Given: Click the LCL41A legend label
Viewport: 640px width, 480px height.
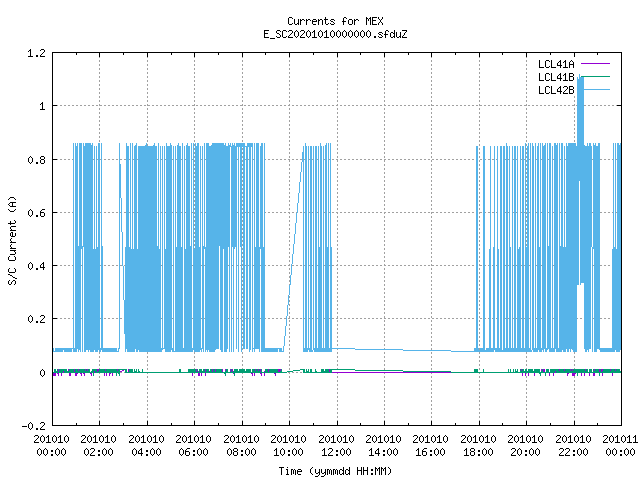Looking at the screenshot, I should (556, 64).
